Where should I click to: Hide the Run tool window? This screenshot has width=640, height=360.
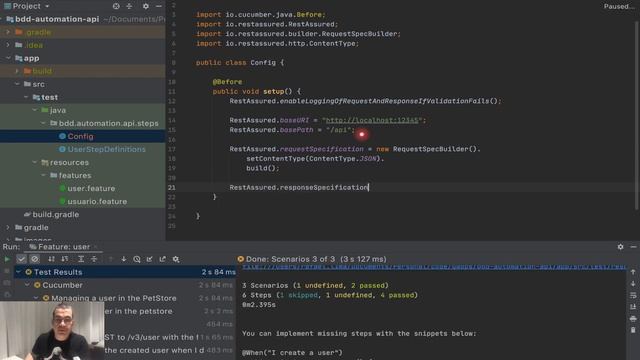[x=633, y=247]
